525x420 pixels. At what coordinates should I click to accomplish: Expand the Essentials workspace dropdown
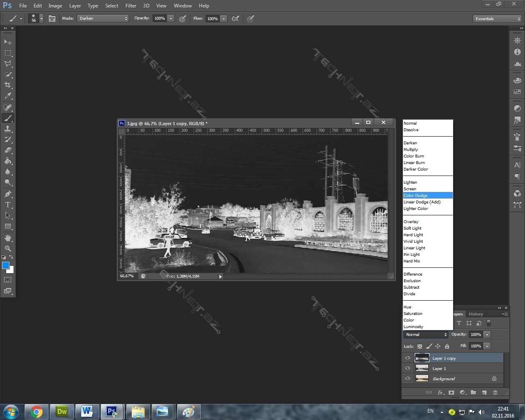tap(497, 19)
